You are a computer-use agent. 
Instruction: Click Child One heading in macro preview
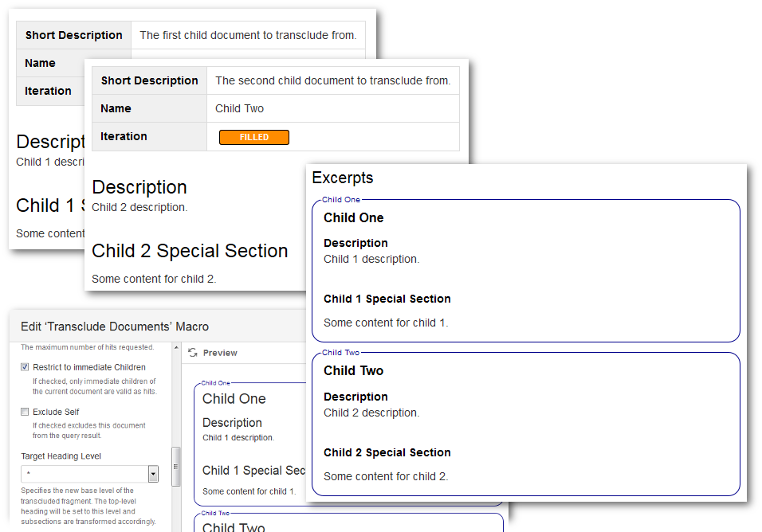tap(234, 398)
